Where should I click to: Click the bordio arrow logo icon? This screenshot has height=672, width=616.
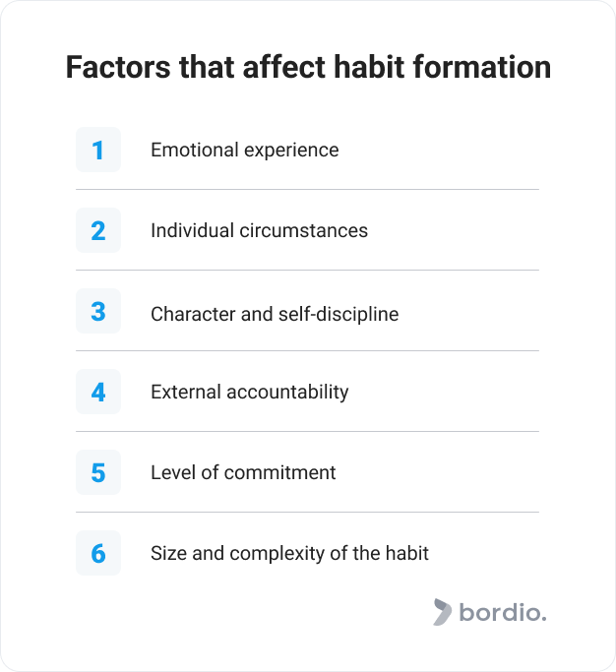click(x=442, y=612)
